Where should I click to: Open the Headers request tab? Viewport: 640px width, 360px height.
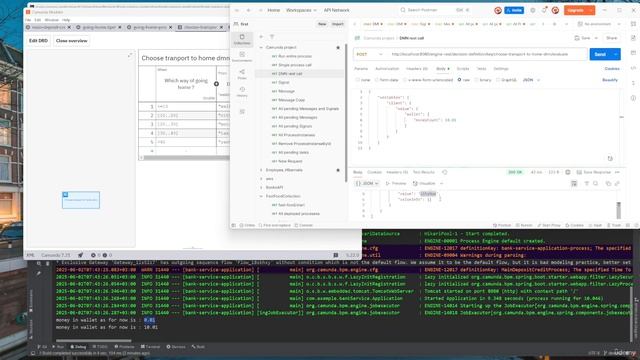(417, 69)
